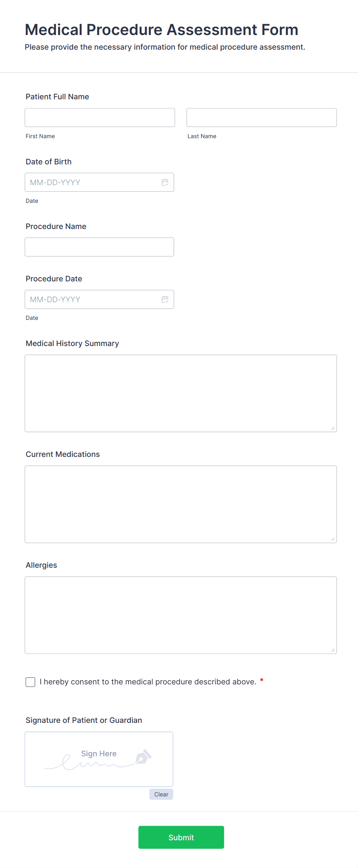This screenshot has height=868, width=358.
Task: Click inside the First Name field
Action: 99,117
